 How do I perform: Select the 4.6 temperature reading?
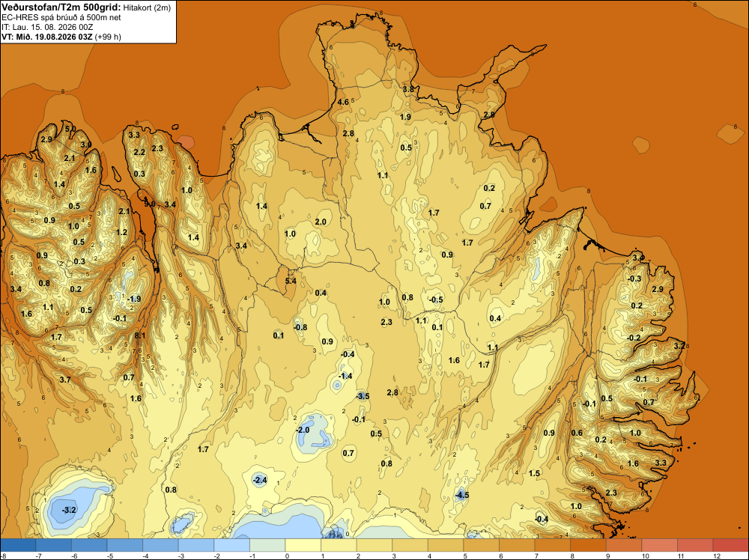pos(343,102)
